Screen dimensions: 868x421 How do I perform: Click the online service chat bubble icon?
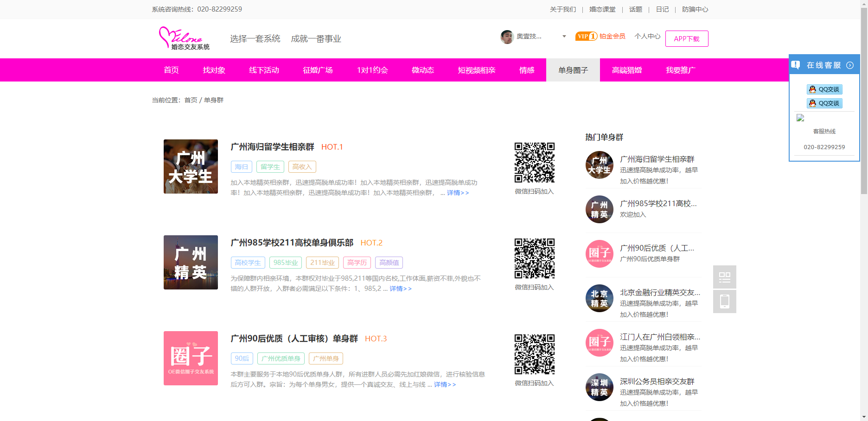point(796,65)
